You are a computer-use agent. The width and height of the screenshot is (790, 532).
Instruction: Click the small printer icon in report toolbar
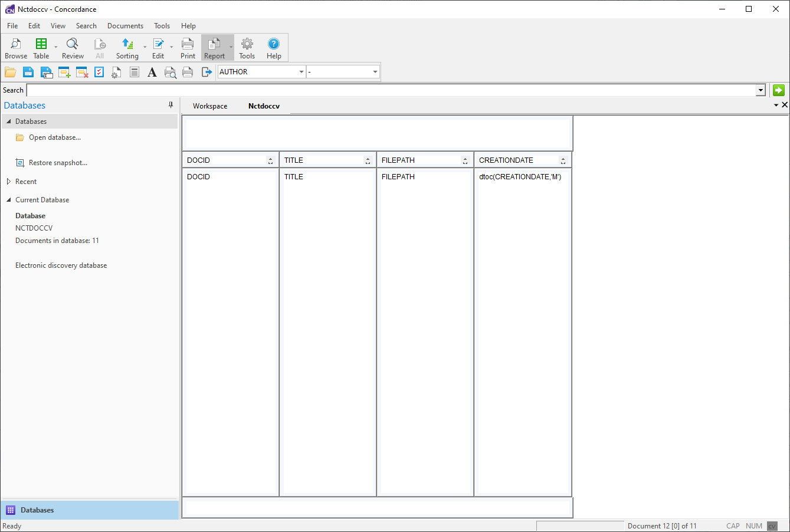[188, 72]
